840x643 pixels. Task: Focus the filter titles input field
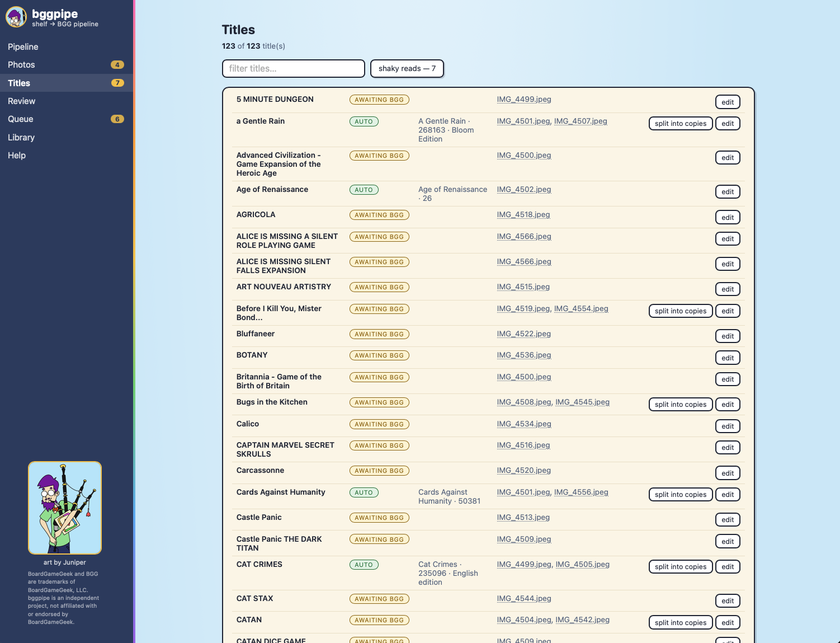(294, 68)
